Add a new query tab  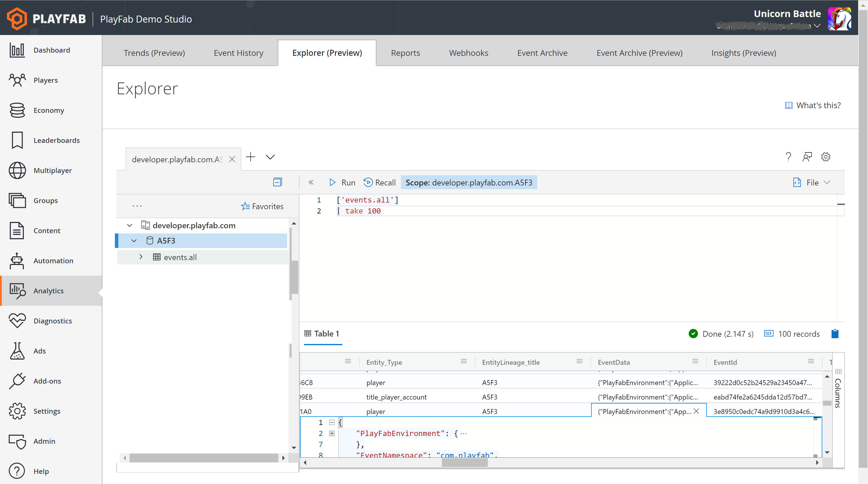coord(251,157)
